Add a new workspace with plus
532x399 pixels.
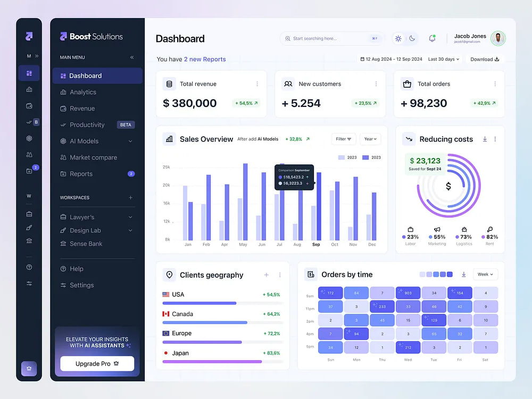pyautogui.click(x=131, y=197)
